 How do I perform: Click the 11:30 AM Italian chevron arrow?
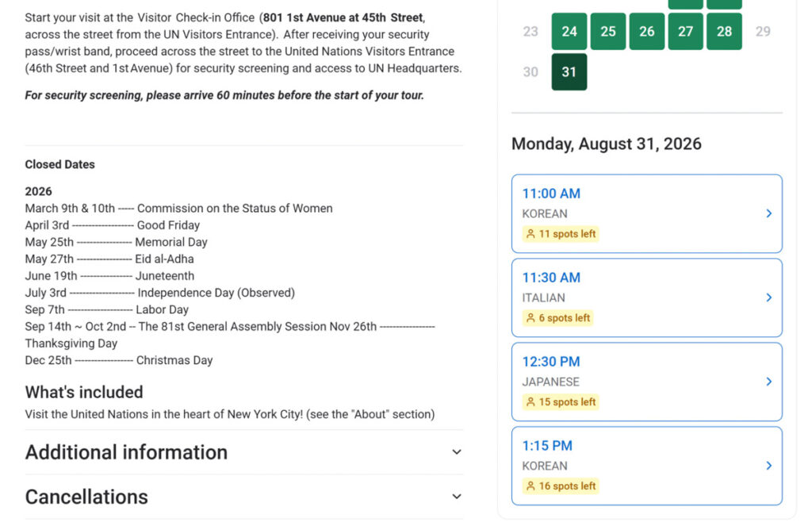(x=768, y=298)
